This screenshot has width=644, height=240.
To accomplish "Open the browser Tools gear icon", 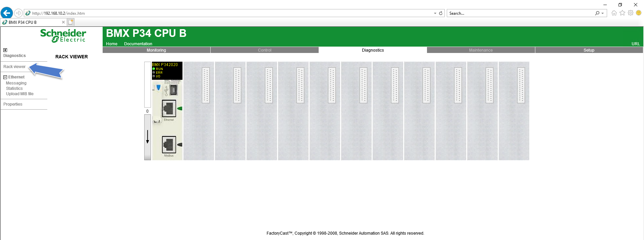I will pos(631,13).
